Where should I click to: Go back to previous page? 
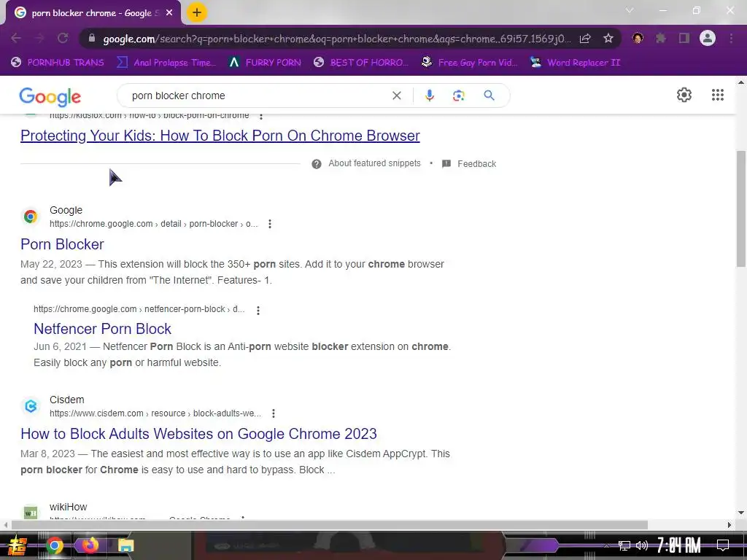[x=16, y=39]
